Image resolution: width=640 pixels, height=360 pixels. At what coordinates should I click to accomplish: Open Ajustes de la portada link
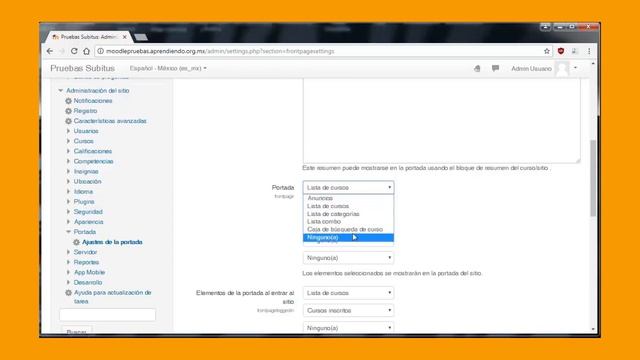(x=112, y=242)
